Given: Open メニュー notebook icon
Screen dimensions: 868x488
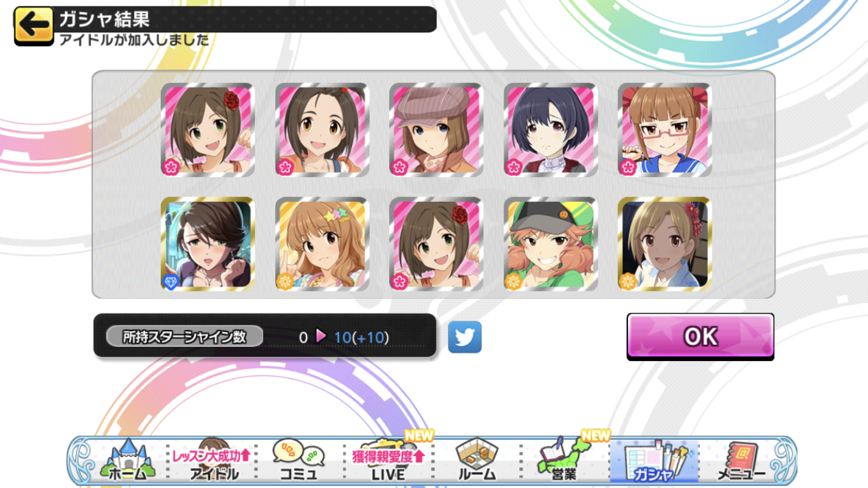Looking at the screenshot, I should click(741, 459).
